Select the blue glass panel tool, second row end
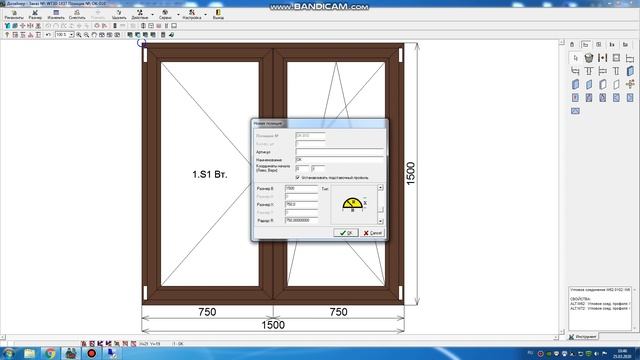This screenshot has width=640, height=360. click(x=630, y=71)
